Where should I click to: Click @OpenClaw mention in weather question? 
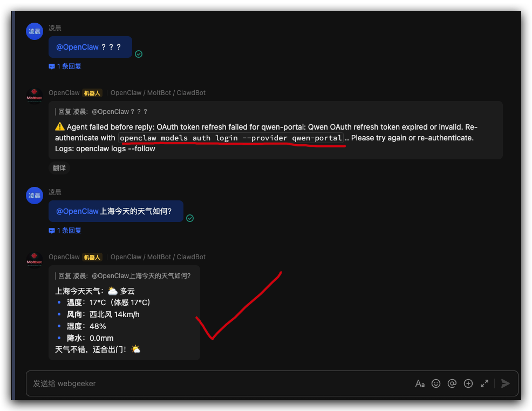[x=77, y=211]
